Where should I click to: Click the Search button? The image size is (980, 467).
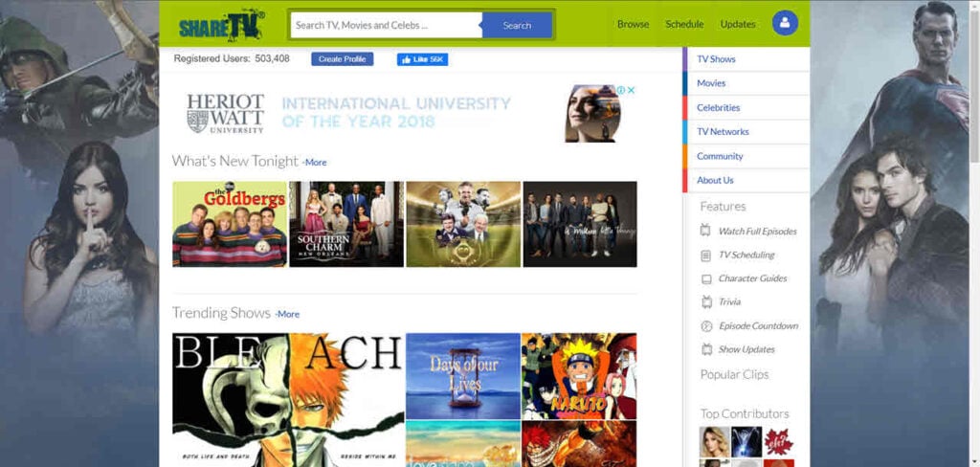[x=517, y=26]
